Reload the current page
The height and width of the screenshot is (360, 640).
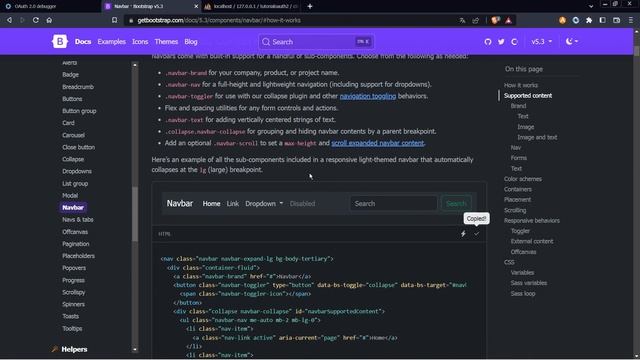(x=36, y=20)
